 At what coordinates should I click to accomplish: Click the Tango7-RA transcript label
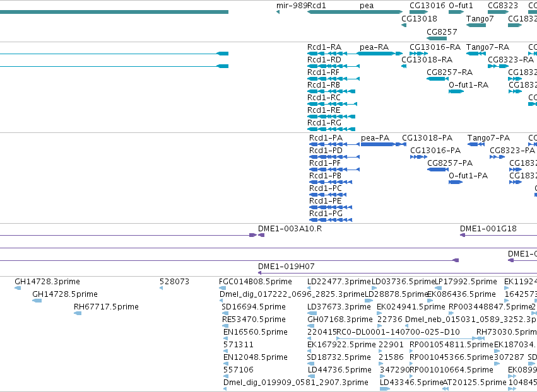click(488, 47)
